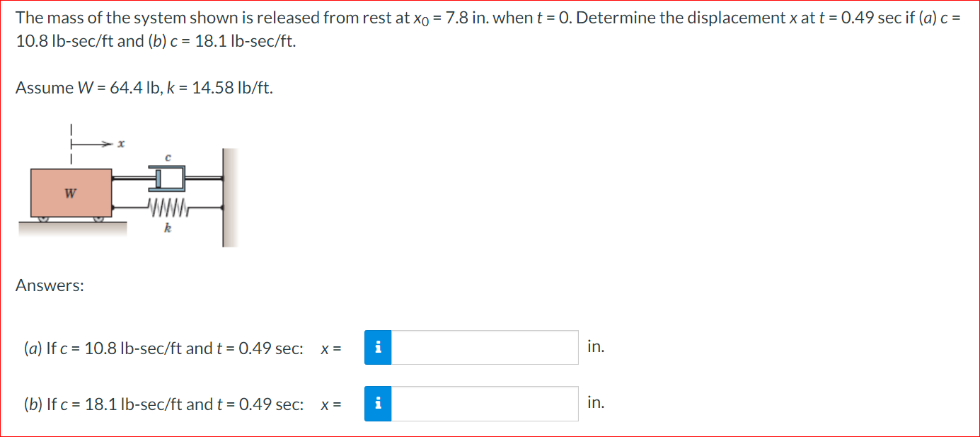980x437 pixels.
Task: Click the system diagram image
Action: (x=127, y=188)
